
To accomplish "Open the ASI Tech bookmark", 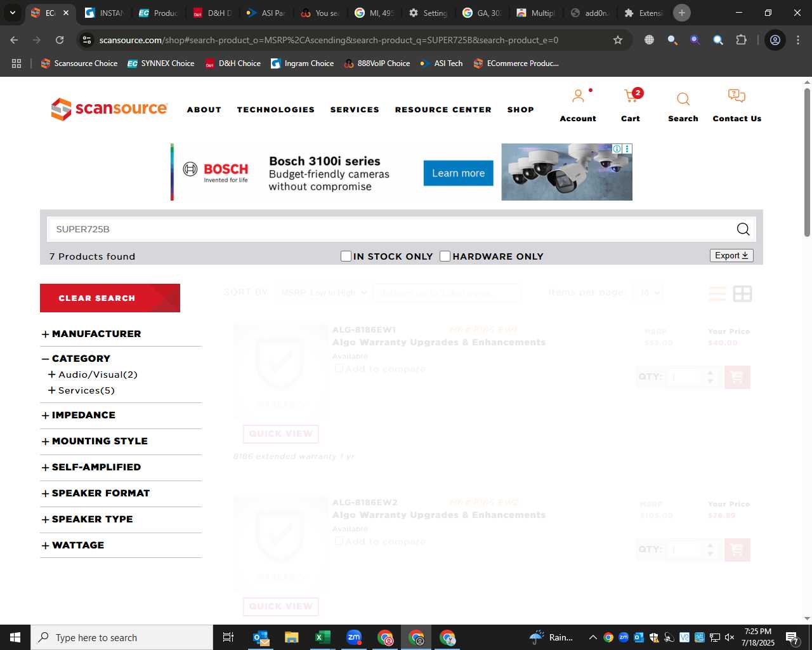I will 442,63.
